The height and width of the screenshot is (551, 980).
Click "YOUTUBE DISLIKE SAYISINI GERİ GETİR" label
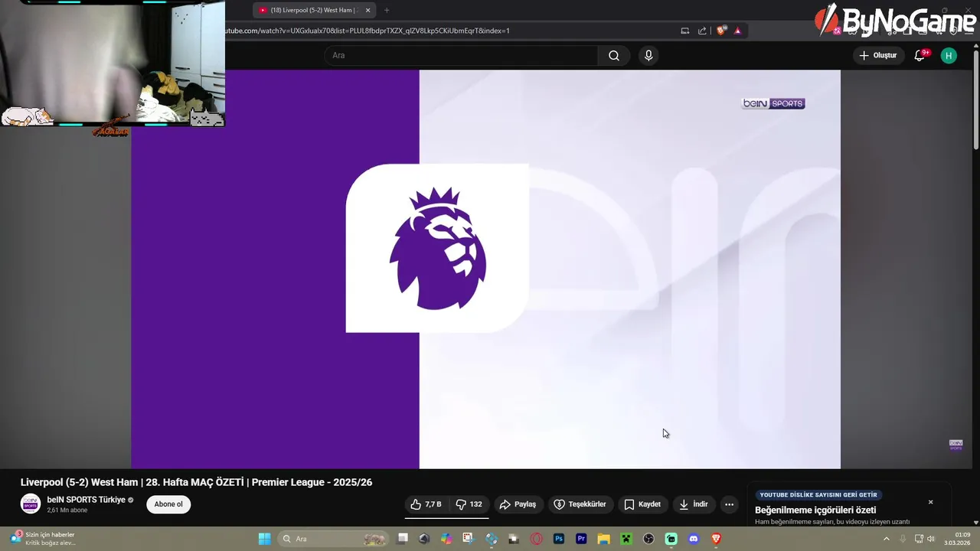click(x=818, y=495)
